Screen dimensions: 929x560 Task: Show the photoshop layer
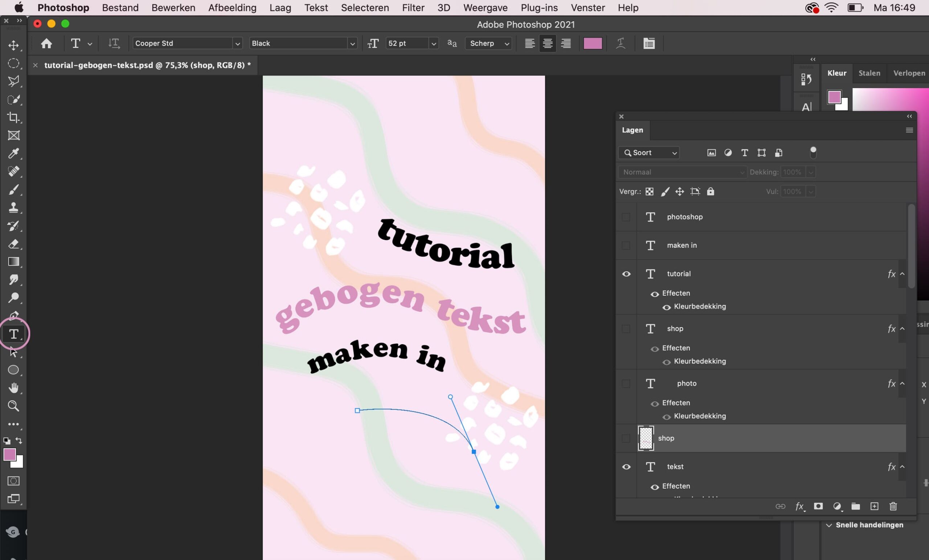(626, 217)
